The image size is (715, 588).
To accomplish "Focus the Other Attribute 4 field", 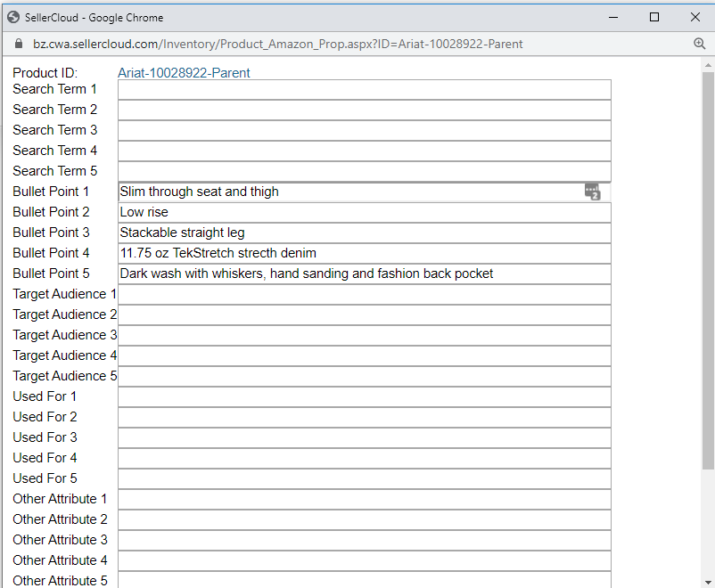I will pyautogui.click(x=365, y=561).
